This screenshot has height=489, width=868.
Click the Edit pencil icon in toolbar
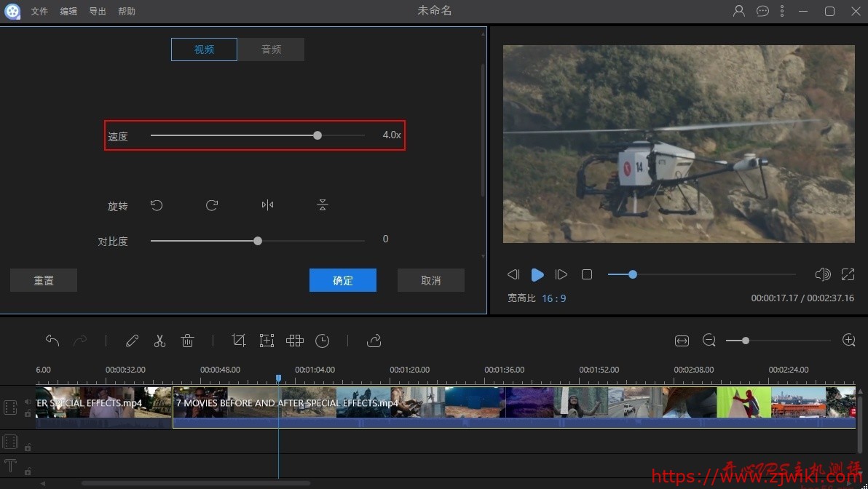click(132, 340)
